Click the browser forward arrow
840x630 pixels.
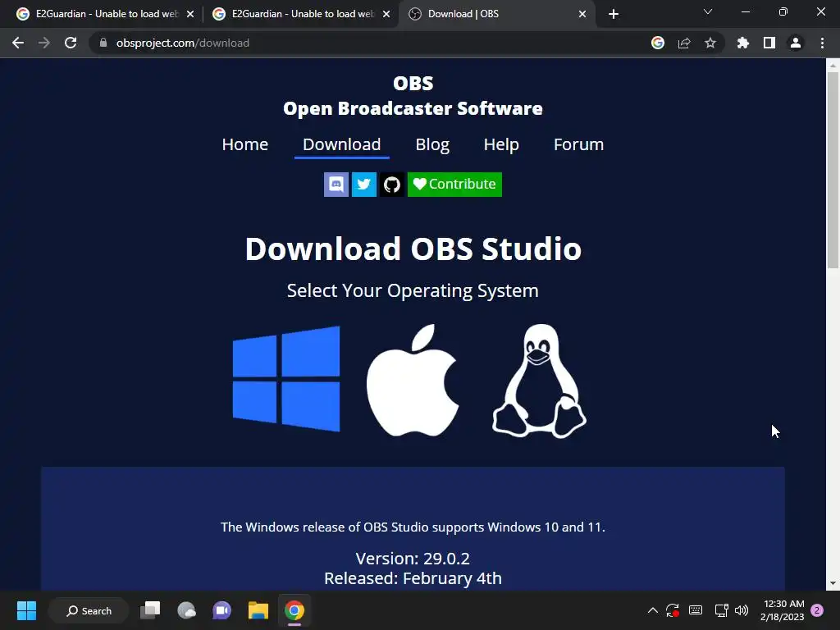(x=44, y=43)
